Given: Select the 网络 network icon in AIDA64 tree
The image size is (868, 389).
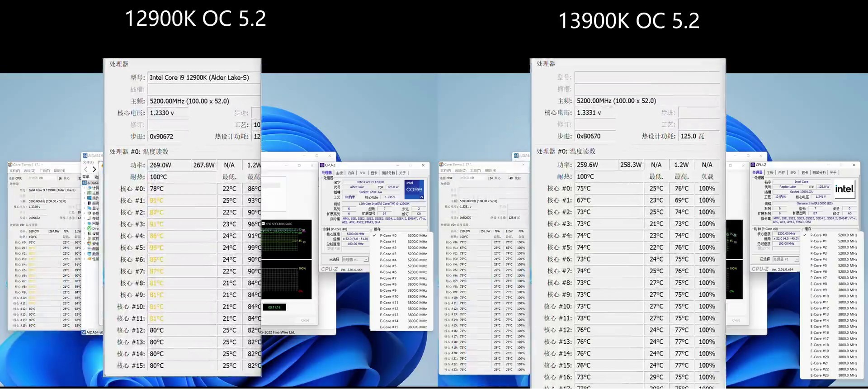Looking at the screenshot, I should [x=90, y=223].
